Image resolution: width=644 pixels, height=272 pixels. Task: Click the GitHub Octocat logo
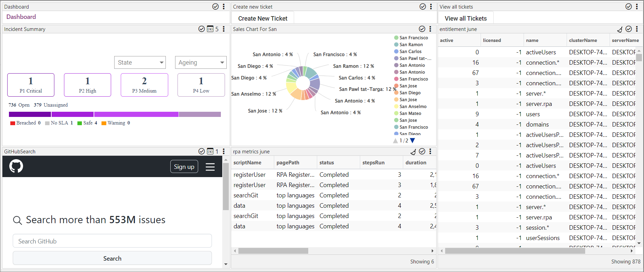[16, 166]
